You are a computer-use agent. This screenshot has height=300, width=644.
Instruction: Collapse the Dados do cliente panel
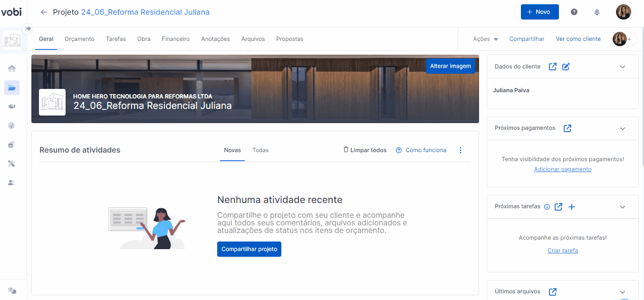click(x=623, y=67)
